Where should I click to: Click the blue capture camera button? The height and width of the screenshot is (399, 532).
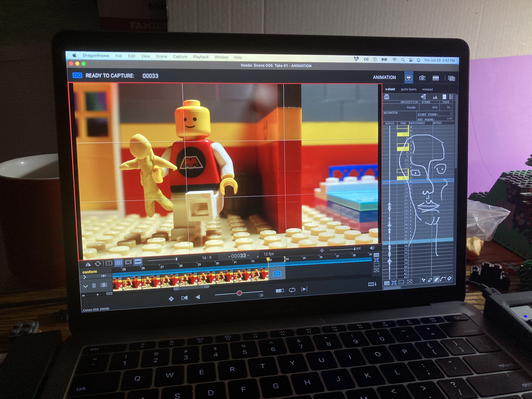(277, 274)
